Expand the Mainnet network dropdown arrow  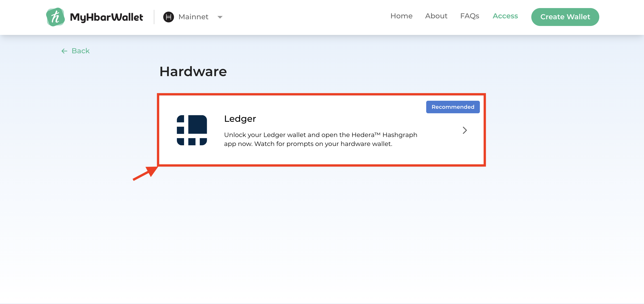[x=220, y=17]
